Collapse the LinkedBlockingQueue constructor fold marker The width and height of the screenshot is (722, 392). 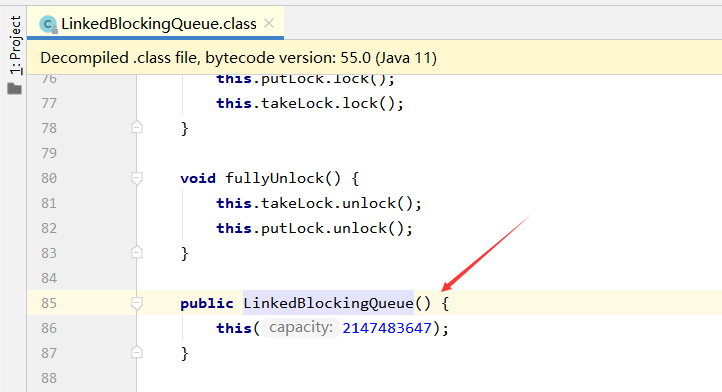point(137,303)
